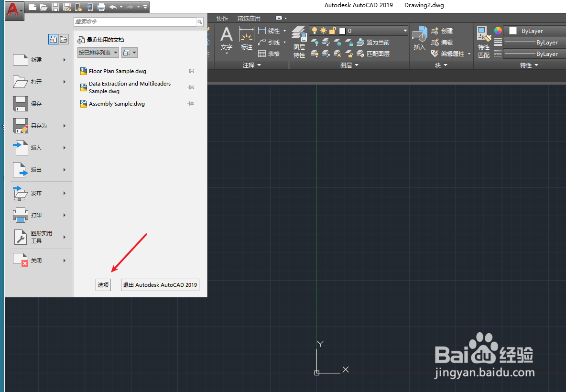Switch to 精选应用 featured apps tab
The image size is (566, 392).
(249, 18)
